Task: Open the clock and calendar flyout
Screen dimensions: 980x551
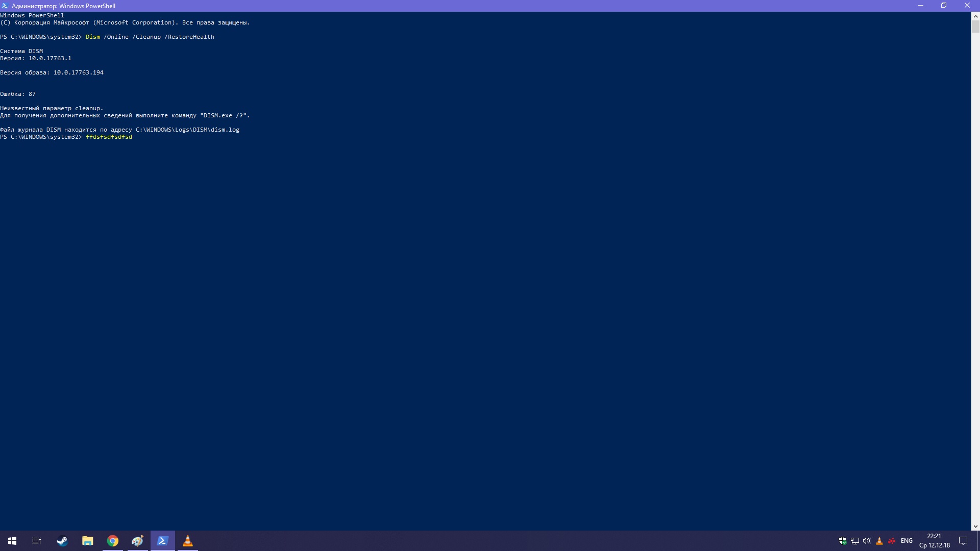Action: point(935,541)
